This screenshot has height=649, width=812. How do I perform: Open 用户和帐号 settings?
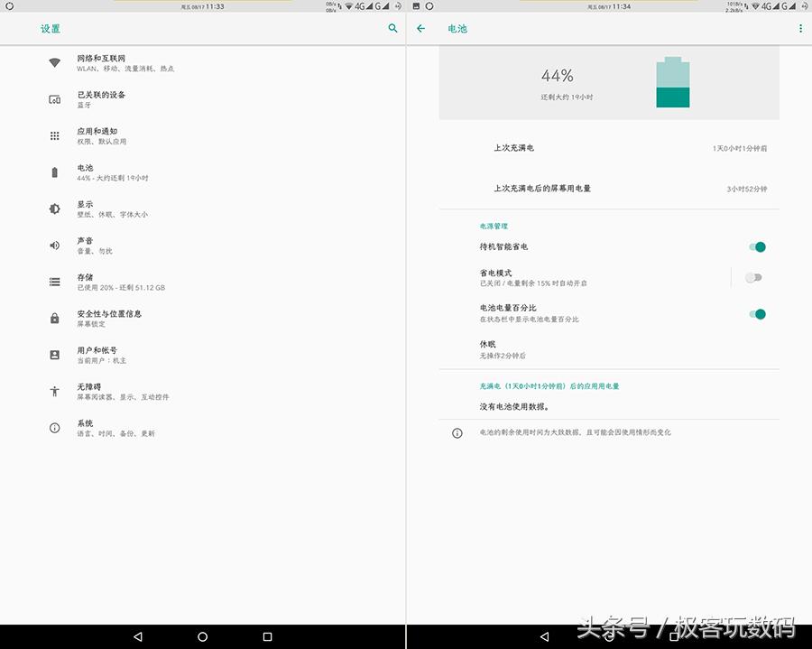[x=202, y=355]
